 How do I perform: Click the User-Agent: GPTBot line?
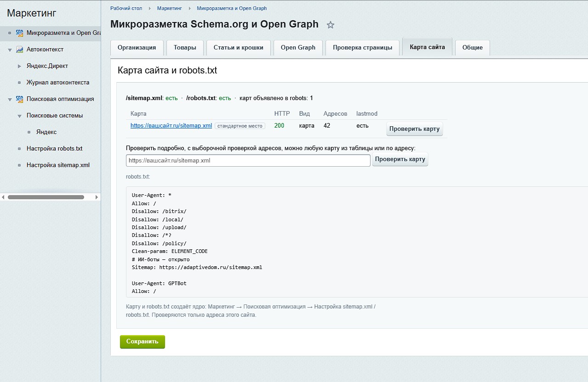pyautogui.click(x=159, y=283)
